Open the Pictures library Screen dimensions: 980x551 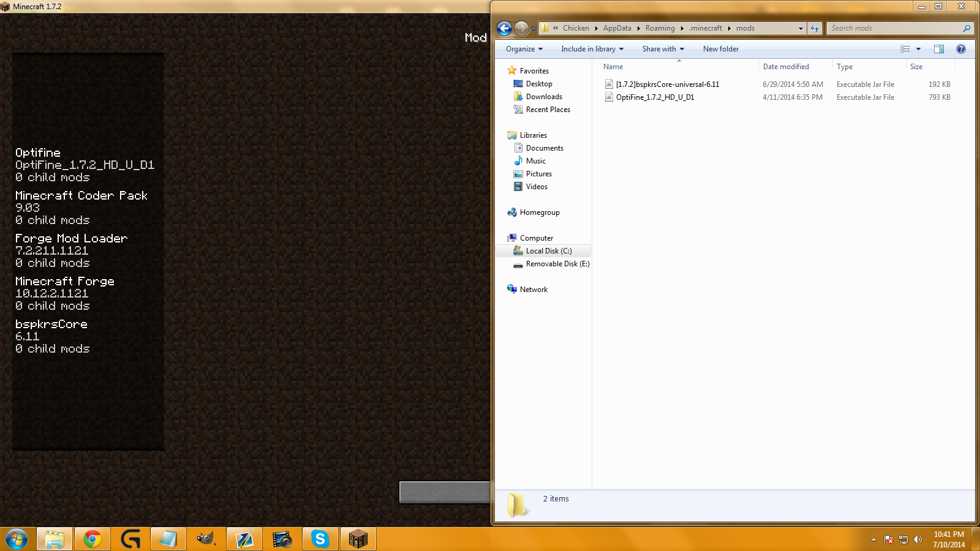(538, 174)
